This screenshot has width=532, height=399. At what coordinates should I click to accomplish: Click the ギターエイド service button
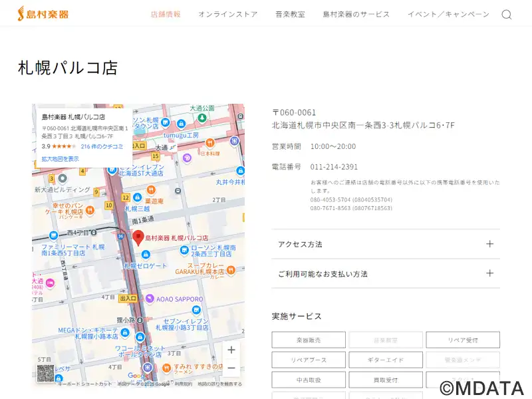click(x=386, y=360)
